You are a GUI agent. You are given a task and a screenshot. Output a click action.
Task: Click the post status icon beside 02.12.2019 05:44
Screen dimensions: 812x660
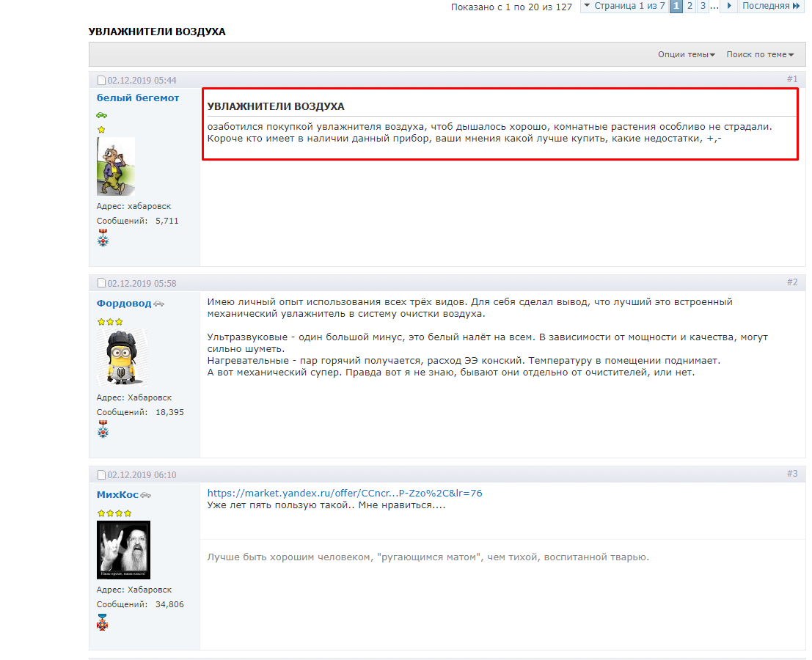[101, 80]
